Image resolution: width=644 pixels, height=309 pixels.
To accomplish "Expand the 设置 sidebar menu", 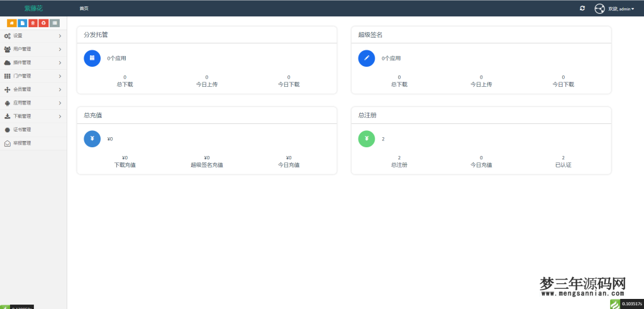I will pos(33,36).
